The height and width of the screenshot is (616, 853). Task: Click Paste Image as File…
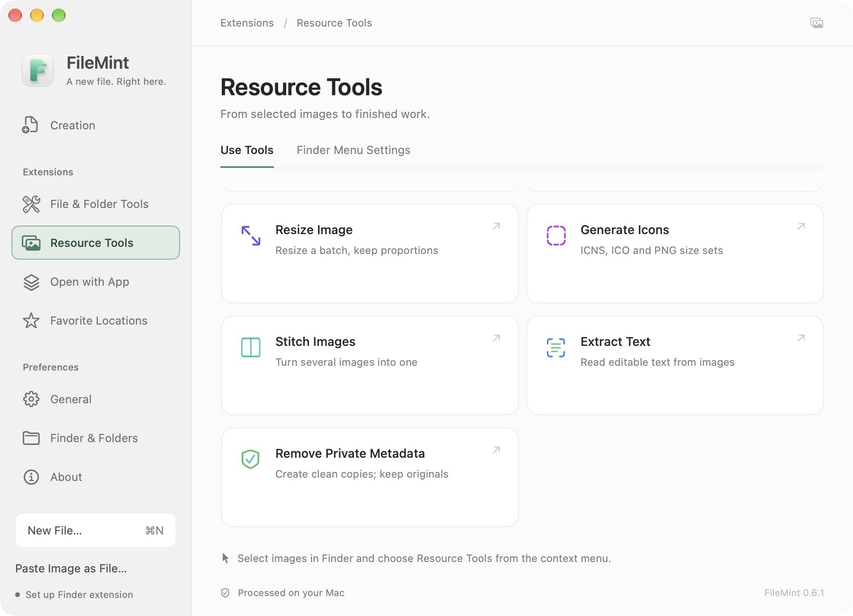click(x=71, y=569)
